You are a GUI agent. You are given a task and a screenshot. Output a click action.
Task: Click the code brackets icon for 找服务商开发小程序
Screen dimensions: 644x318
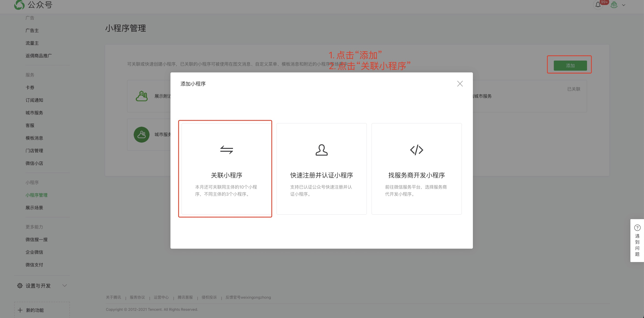click(x=416, y=150)
